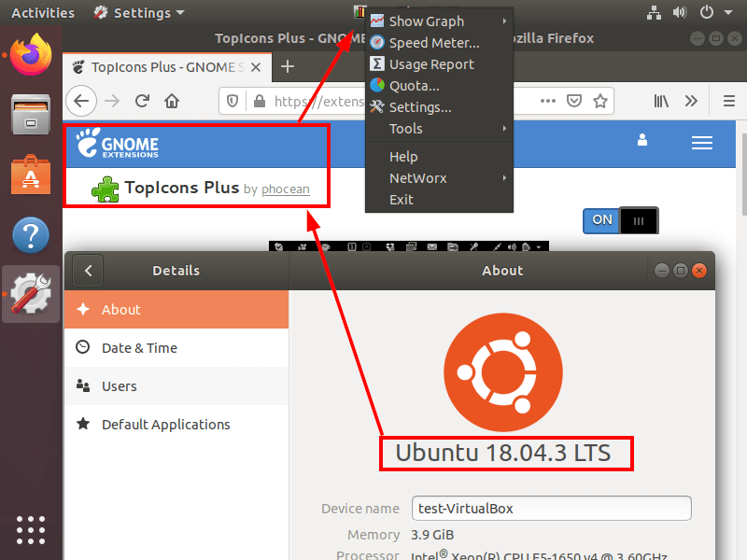Viewport: 747px width, 560px height.
Task: Click the power icon in top bar
Action: click(x=707, y=12)
